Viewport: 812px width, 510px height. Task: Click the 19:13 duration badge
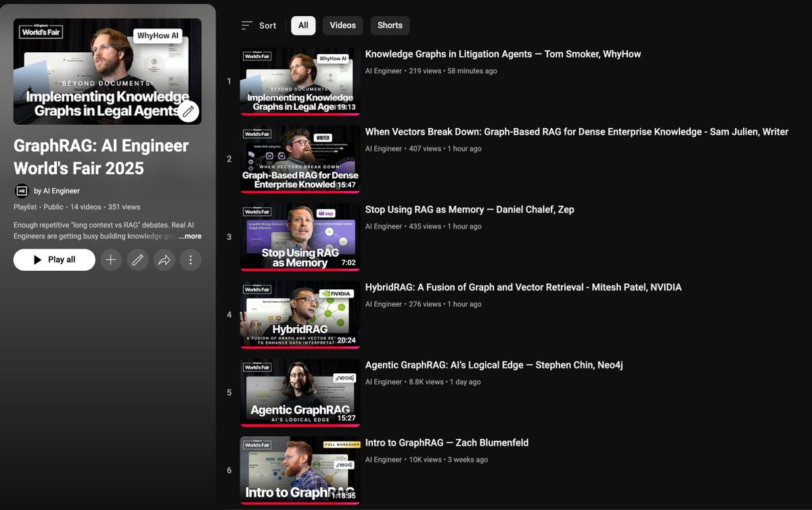tap(346, 107)
